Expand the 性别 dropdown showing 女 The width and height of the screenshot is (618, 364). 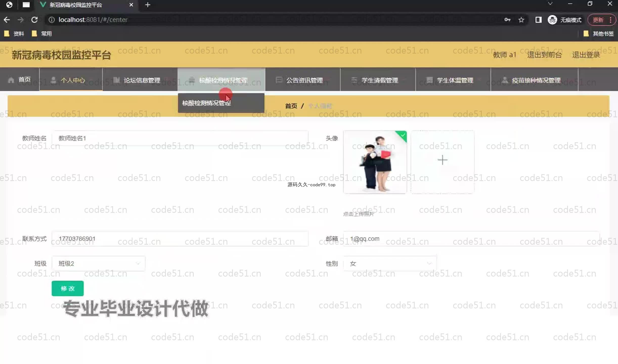click(390, 263)
